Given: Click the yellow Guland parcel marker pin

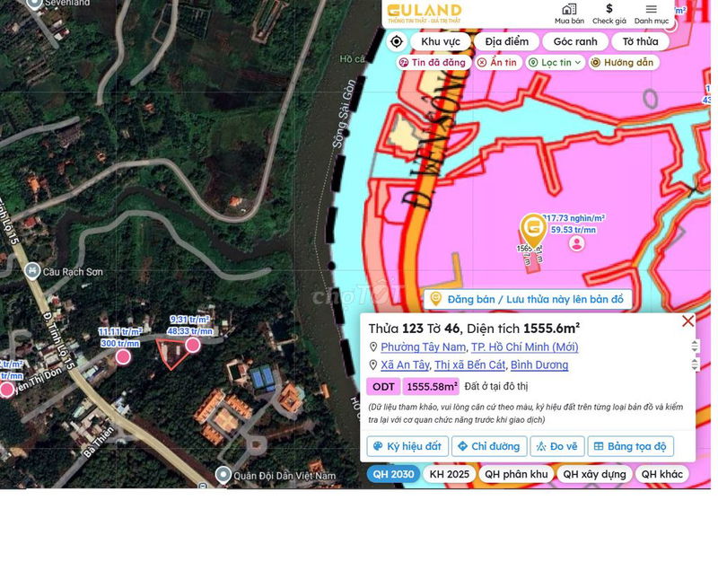Looking at the screenshot, I should tap(532, 226).
